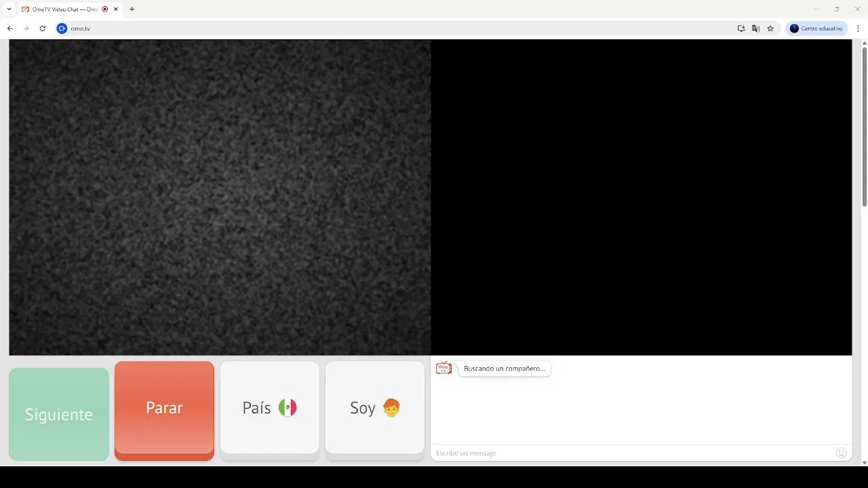
Task: Click the black remote video panel
Action: (642, 197)
